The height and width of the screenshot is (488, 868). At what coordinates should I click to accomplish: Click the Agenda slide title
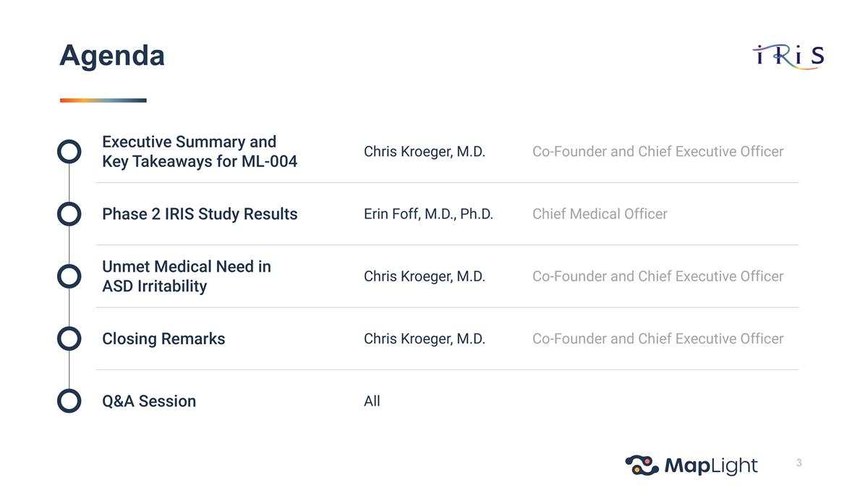coord(112,56)
